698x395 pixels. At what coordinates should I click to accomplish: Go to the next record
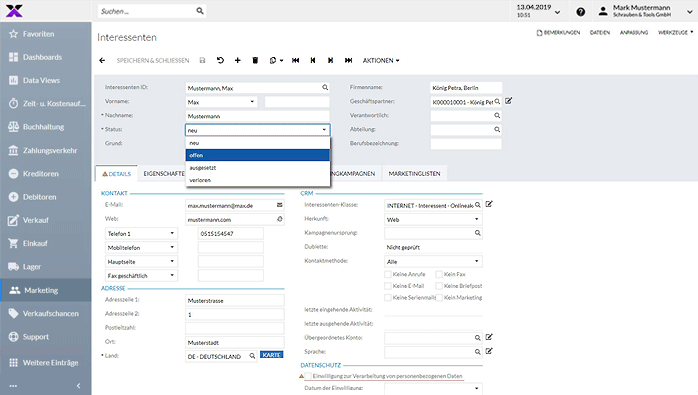[x=330, y=60]
